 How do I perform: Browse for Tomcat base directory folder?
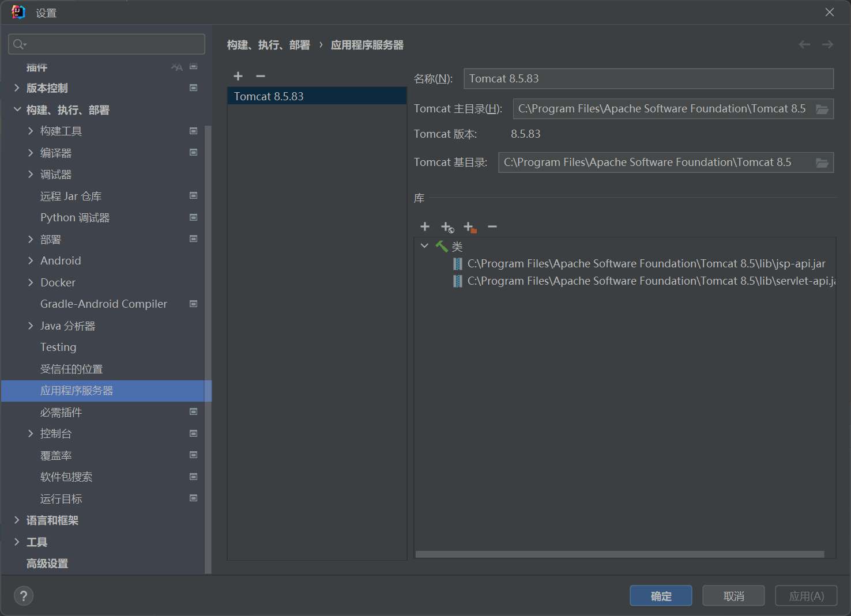(822, 162)
